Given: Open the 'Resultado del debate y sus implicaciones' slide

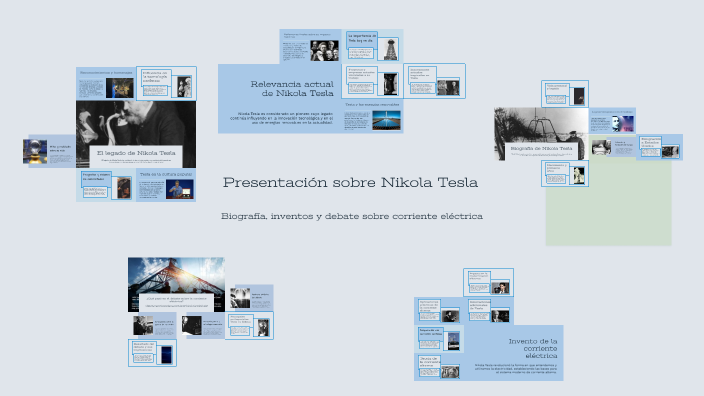Looking at the screenshot, I should [x=152, y=353].
